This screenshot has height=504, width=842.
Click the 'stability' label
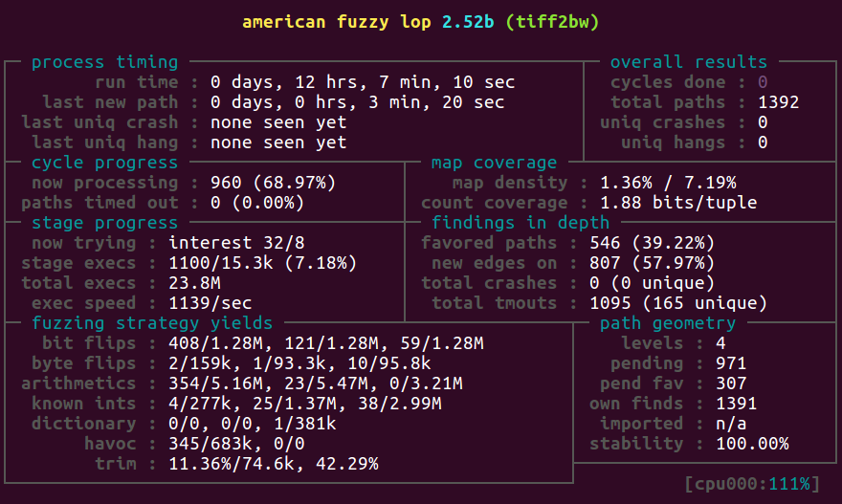[636, 444]
